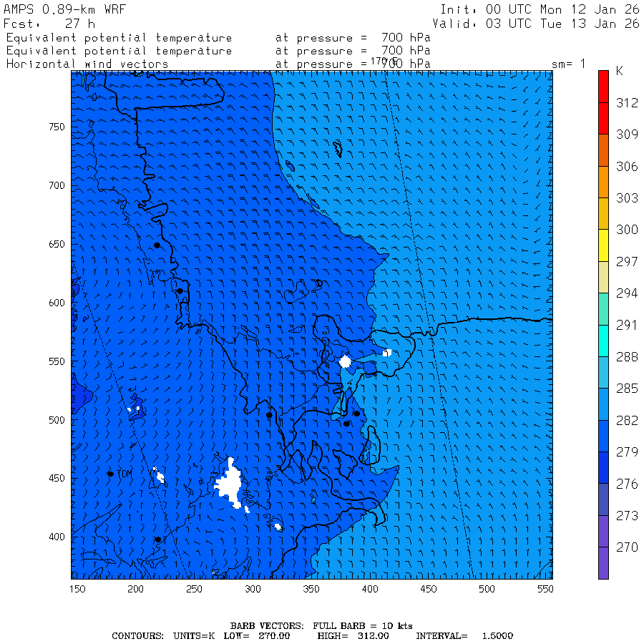
Task: Click the 750 tick label on the vertical axis
Action: tap(57, 127)
